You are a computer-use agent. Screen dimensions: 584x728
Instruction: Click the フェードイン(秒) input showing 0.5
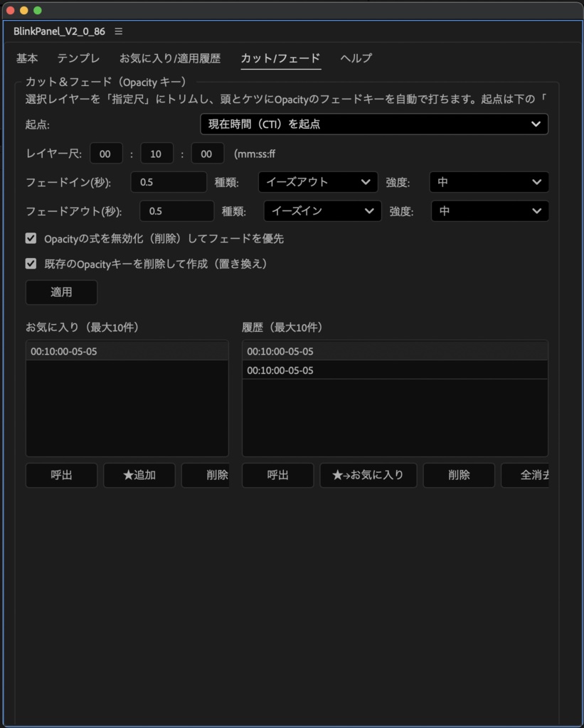tap(168, 182)
